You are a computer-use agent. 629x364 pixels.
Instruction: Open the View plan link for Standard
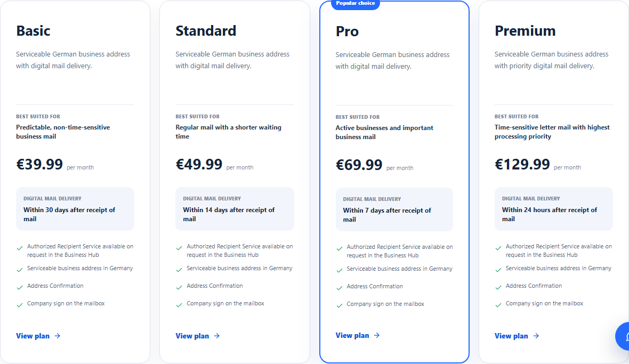[x=198, y=336]
